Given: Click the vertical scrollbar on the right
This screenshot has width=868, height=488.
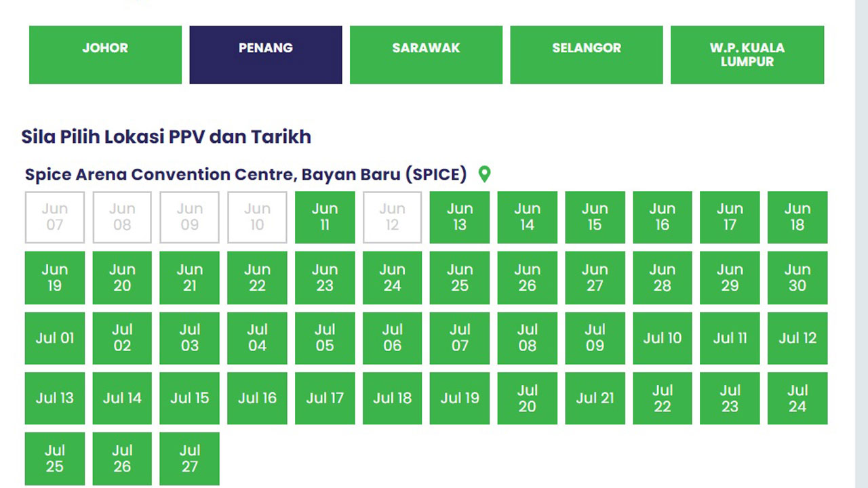Looking at the screenshot, I should tap(861, 244).
